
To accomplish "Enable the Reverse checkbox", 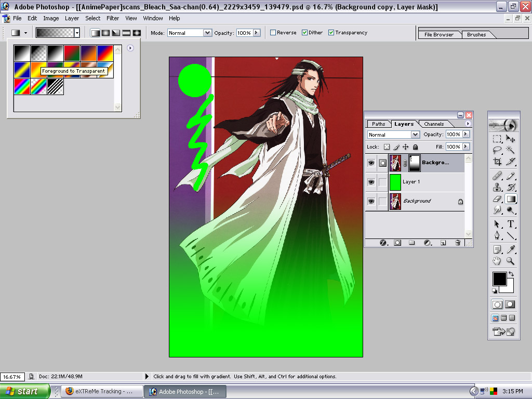I will 273,33.
